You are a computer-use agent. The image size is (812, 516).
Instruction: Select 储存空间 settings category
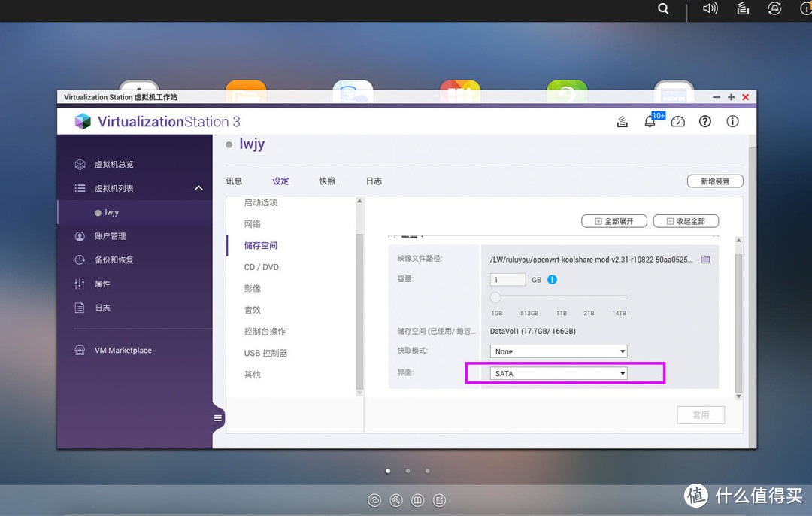261,245
